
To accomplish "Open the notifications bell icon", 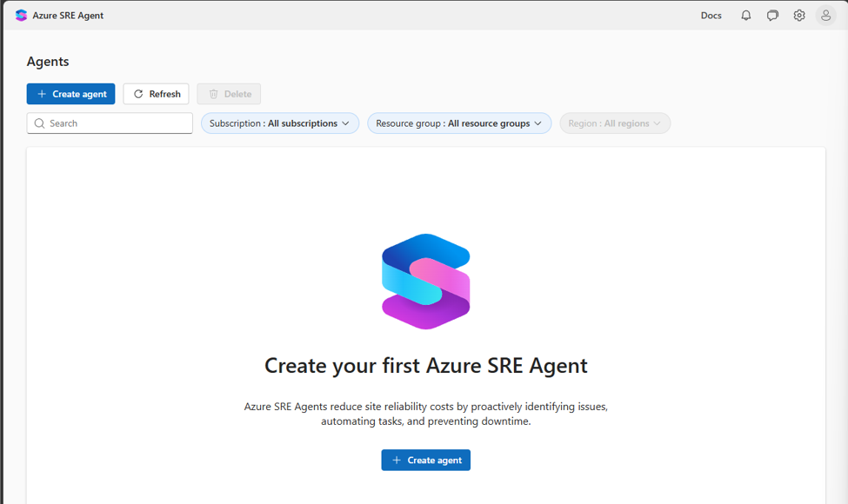I will 745,15.
